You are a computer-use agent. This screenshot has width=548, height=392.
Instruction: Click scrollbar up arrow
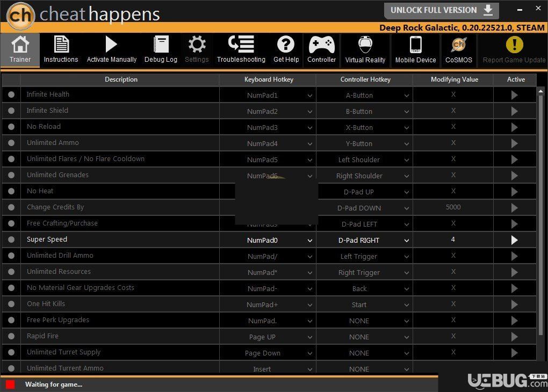pyautogui.click(x=540, y=91)
